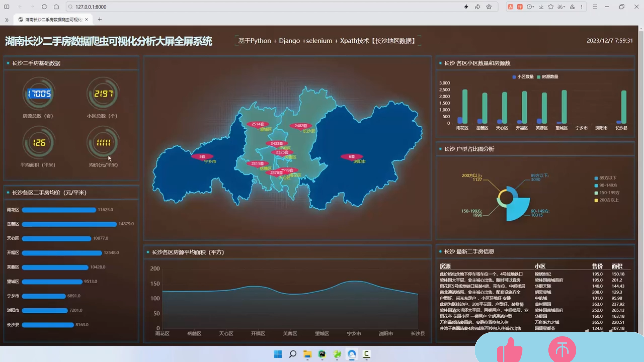Add page to favorites star-plus icon
Image resolution: width=644 pixels, height=362 pixels.
point(489,7)
